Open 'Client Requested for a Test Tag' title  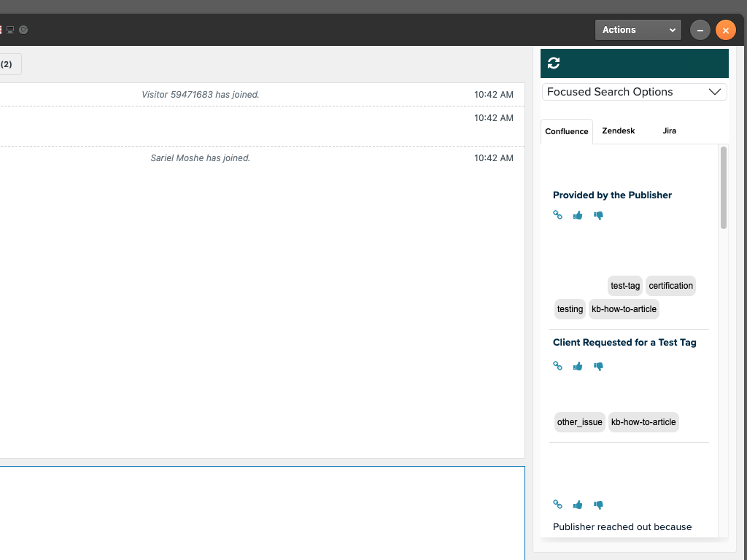click(624, 342)
